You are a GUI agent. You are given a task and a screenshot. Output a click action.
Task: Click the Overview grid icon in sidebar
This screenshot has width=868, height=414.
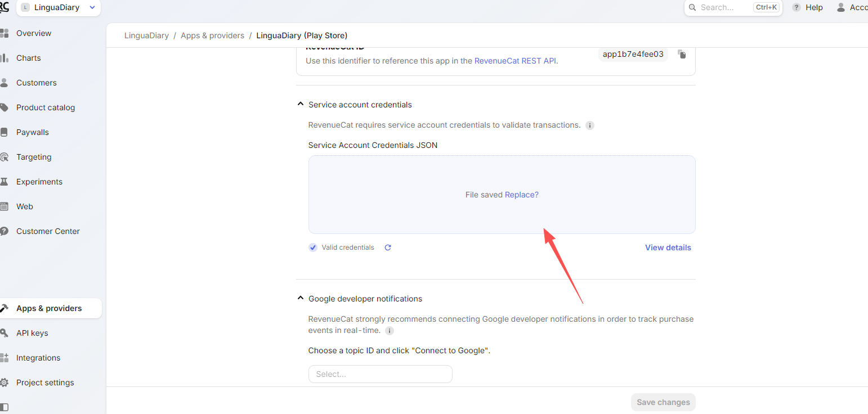click(5, 33)
